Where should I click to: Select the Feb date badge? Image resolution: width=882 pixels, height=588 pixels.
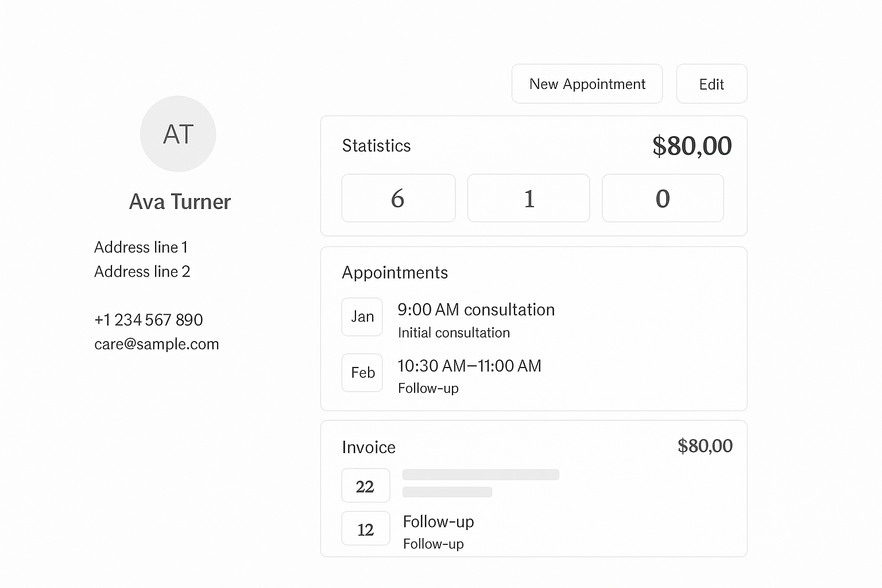pos(362,372)
